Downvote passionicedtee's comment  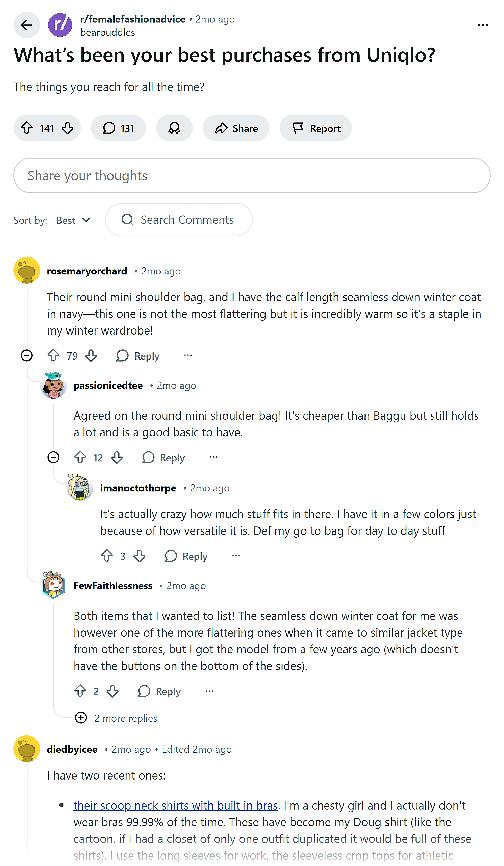pyautogui.click(x=117, y=457)
